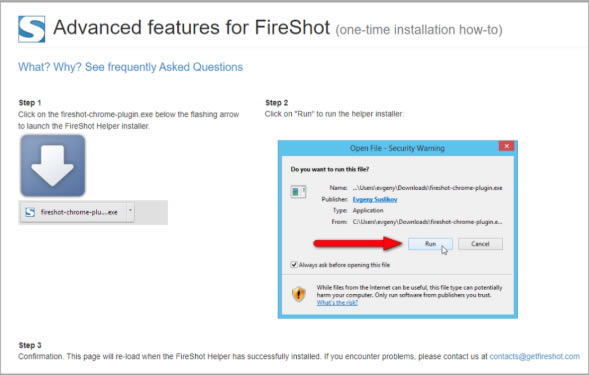Click the Advanced features for FireShot heading
Image resolution: width=589 pixels, height=375 pixels.
[192, 28]
